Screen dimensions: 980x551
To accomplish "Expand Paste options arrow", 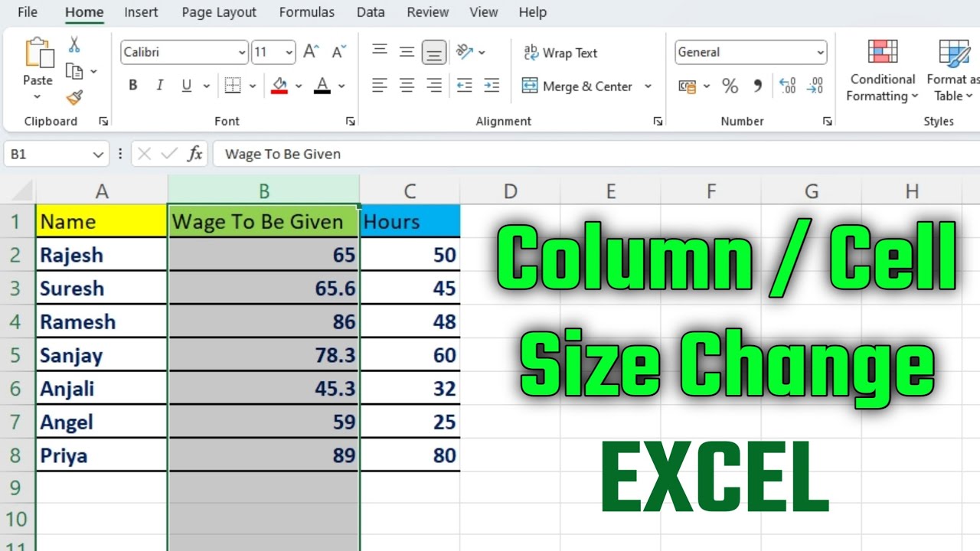I will tap(38, 97).
